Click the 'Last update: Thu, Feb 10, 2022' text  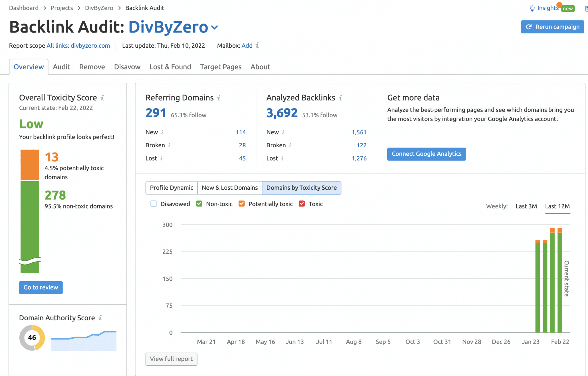pyautogui.click(x=163, y=45)
